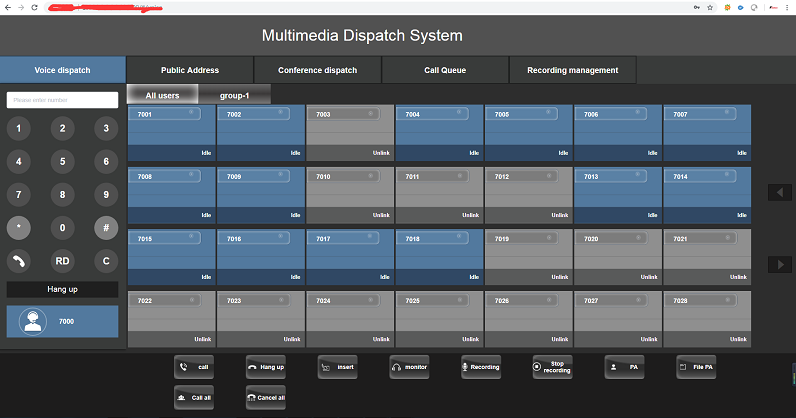Image resolution: width=796 pixels, height=418 pixels.
Task: Go to next page using right arrow
Action: pos(778,264)
